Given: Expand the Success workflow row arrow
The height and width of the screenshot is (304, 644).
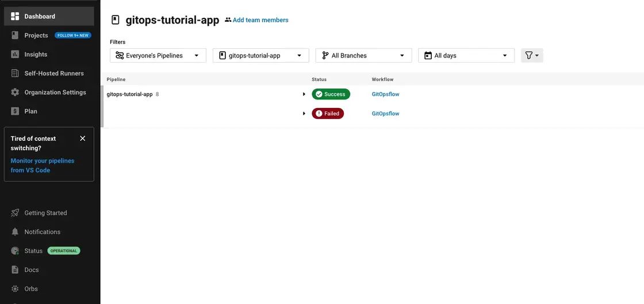Looking at the screenshot, I should pyautogui.click(x=304, y=94).
